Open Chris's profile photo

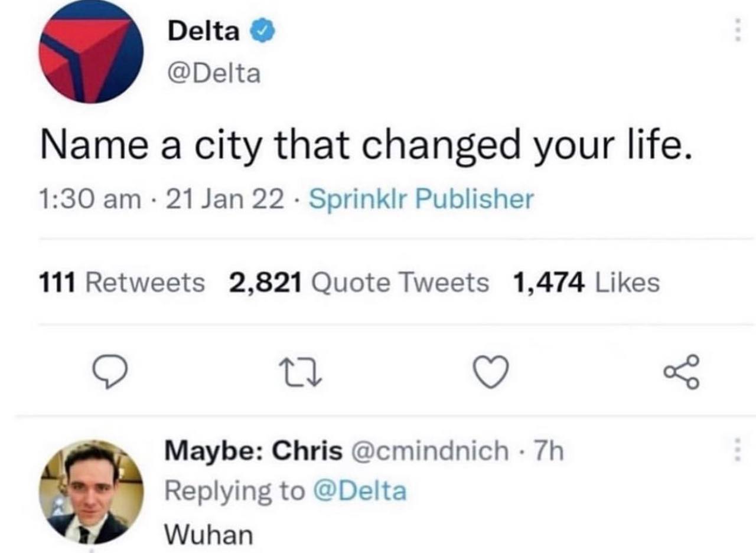[91, 492]
